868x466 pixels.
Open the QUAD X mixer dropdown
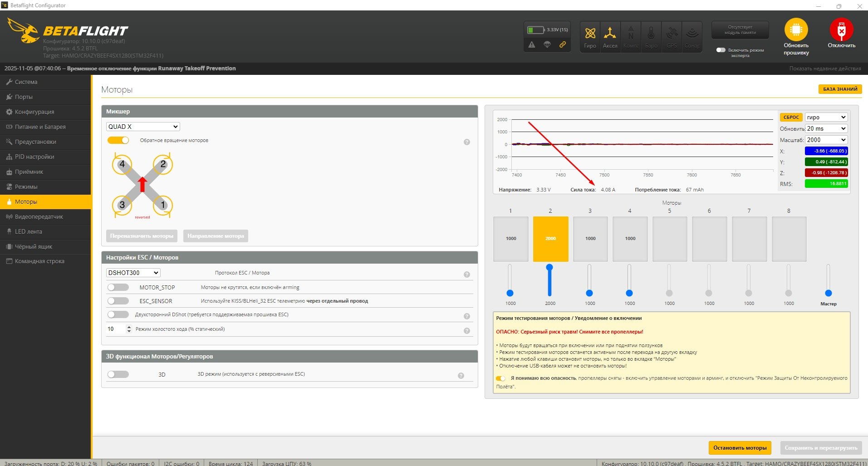pyautogui.click(x=143, y=127)
